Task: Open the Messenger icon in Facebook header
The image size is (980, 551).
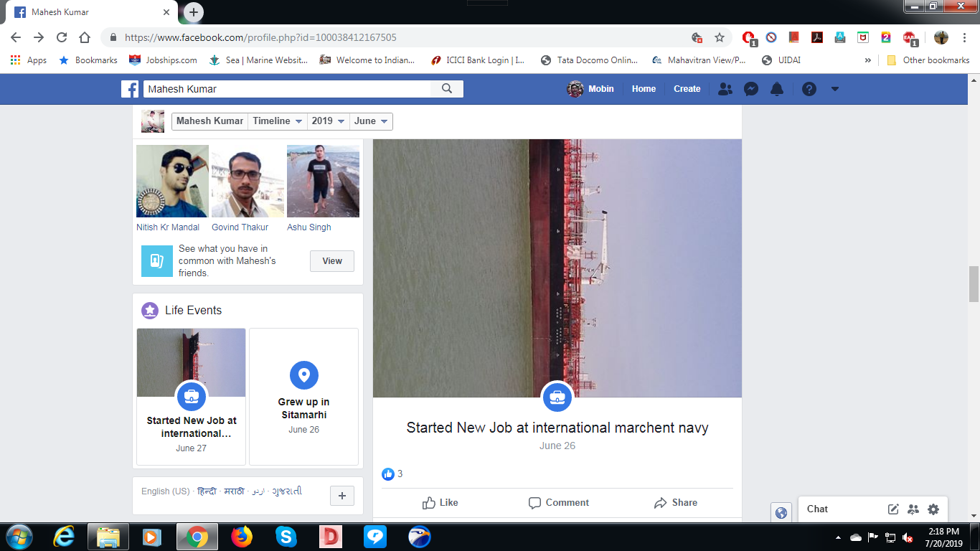Action: tap(751, 89)
